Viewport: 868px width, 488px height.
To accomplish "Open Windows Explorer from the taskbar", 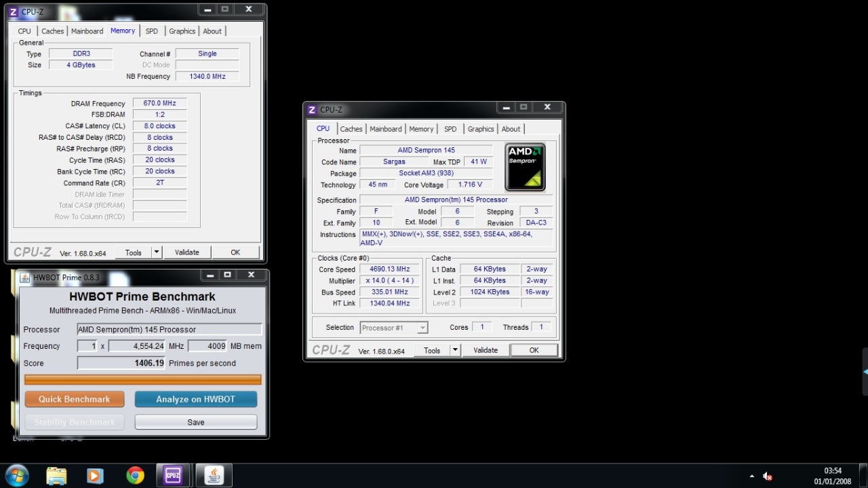I will pyautogui.click(x=56, y=475).
